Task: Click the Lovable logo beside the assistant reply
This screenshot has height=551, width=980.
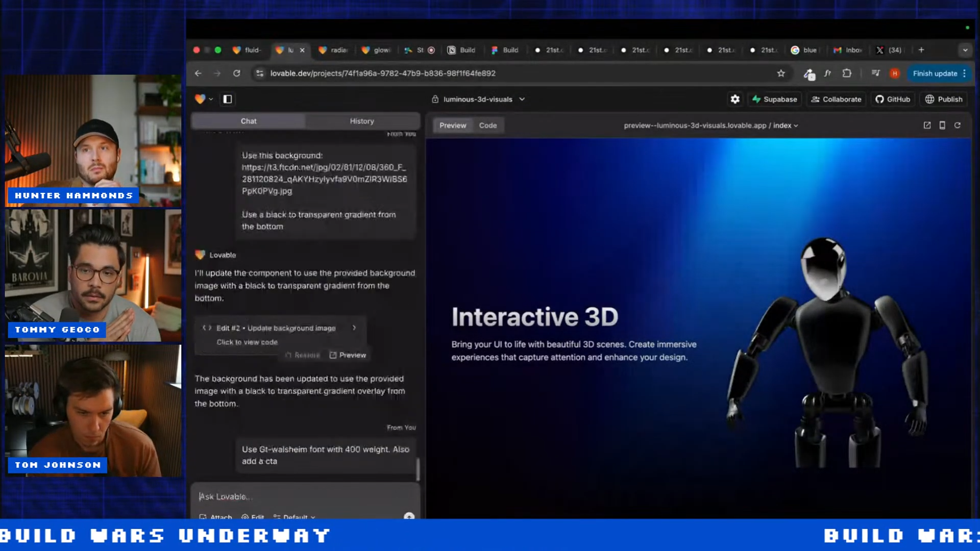Action: [200, 255]
